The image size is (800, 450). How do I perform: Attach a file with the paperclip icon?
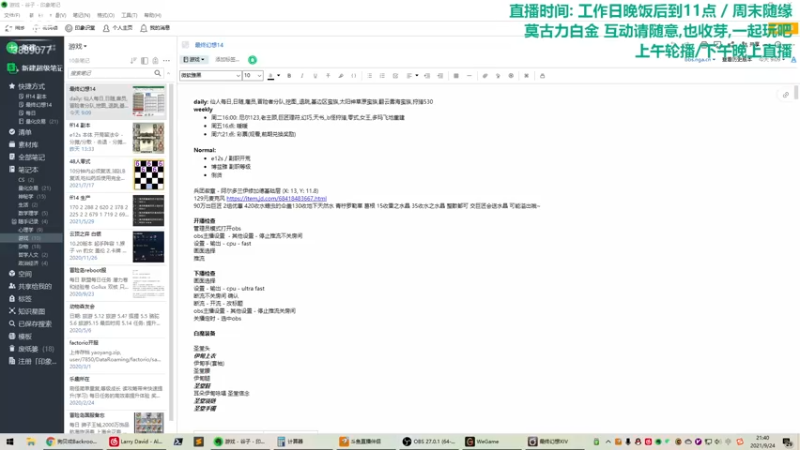point(485,76)
